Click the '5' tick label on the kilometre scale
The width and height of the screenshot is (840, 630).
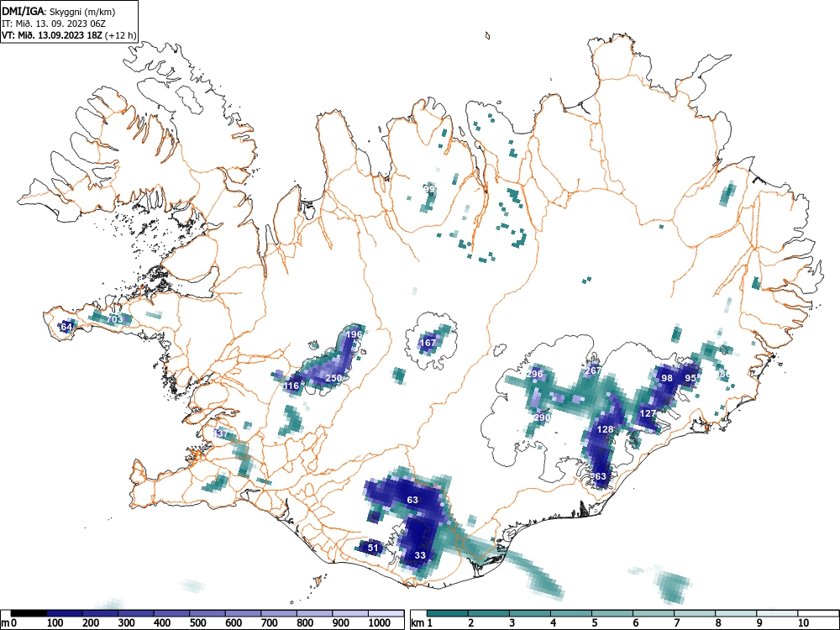coord(595,622)
